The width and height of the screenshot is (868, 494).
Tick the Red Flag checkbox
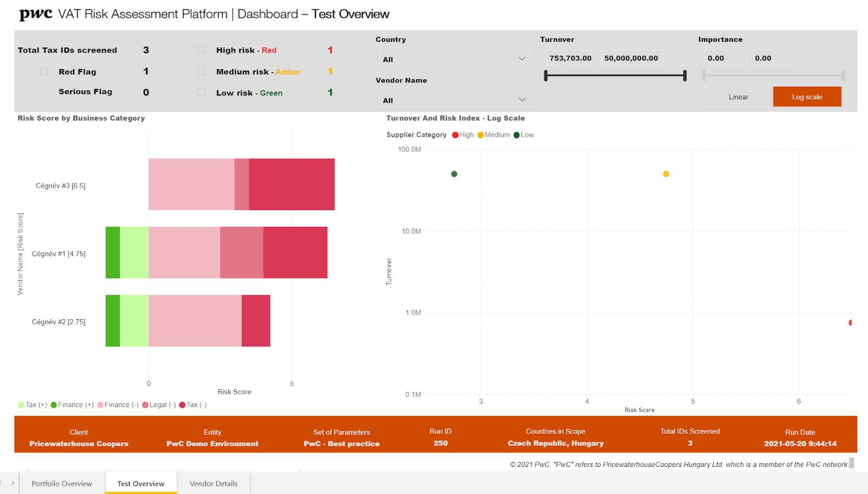click(x=44, y=72)
